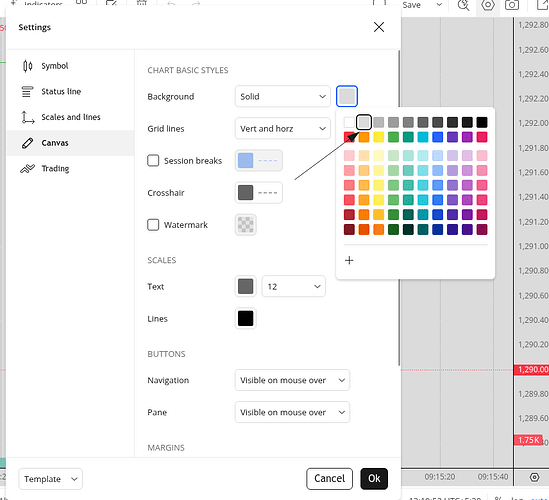Confirm settings with the Ok button
549x500 pixels.
click(374, 479)
